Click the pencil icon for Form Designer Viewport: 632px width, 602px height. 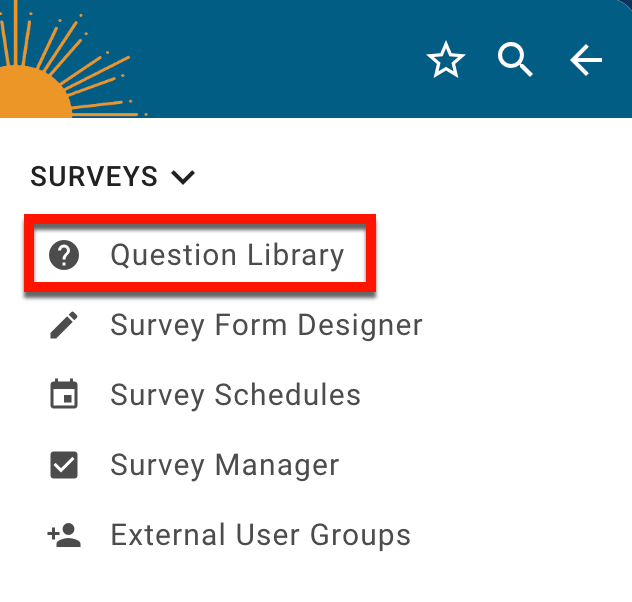(x=64, y=325)
